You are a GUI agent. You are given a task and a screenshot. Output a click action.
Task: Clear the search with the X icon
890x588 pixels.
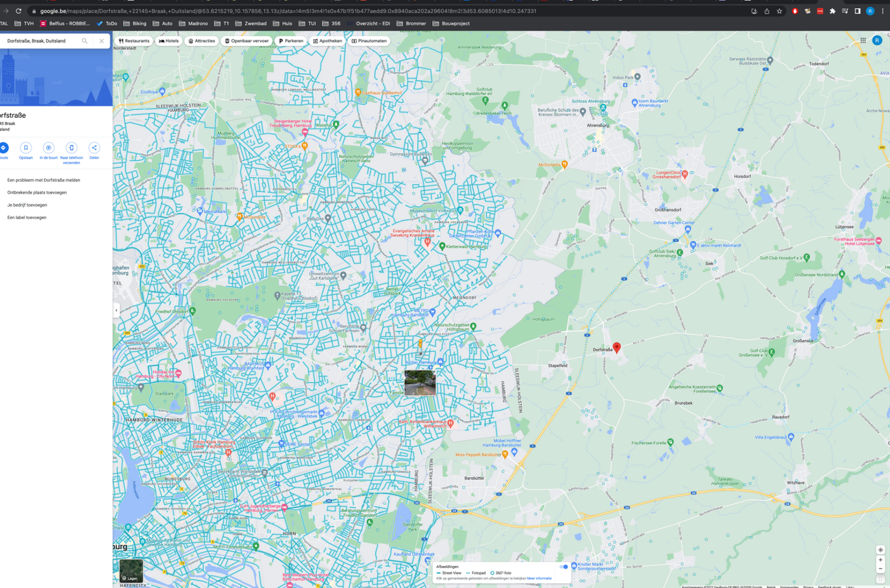[101, 41]
